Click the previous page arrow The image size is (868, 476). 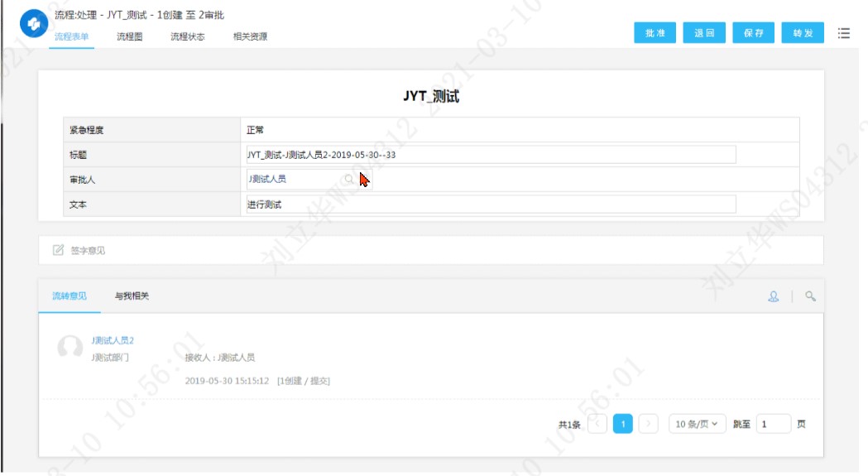[597, 424]
